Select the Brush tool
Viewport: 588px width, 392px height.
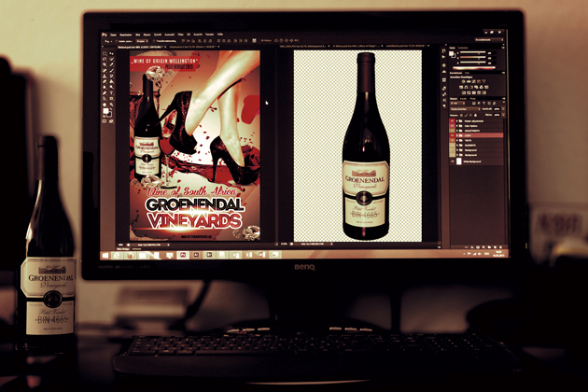coord(111,70)
